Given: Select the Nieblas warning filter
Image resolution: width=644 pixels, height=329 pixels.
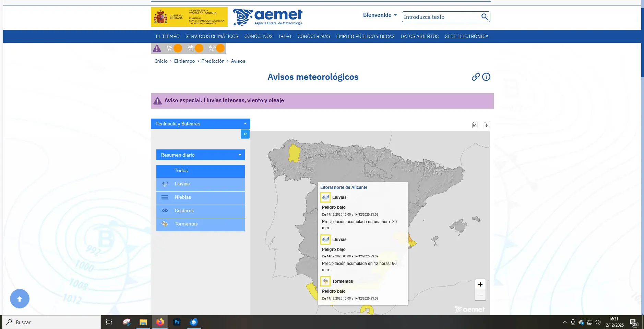Looking at the screenshot, I should click(201, 197).
